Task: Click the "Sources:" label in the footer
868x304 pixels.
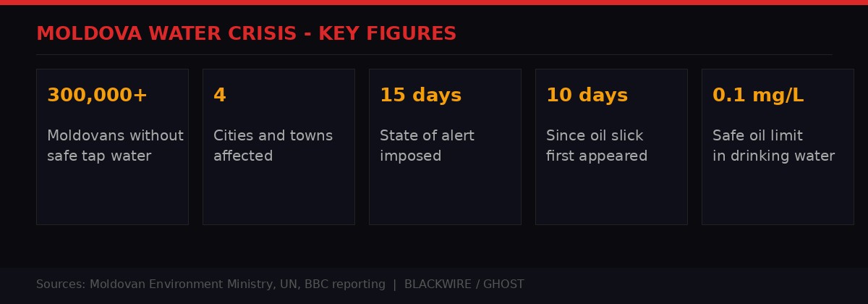Action: [x=61, y=284]
